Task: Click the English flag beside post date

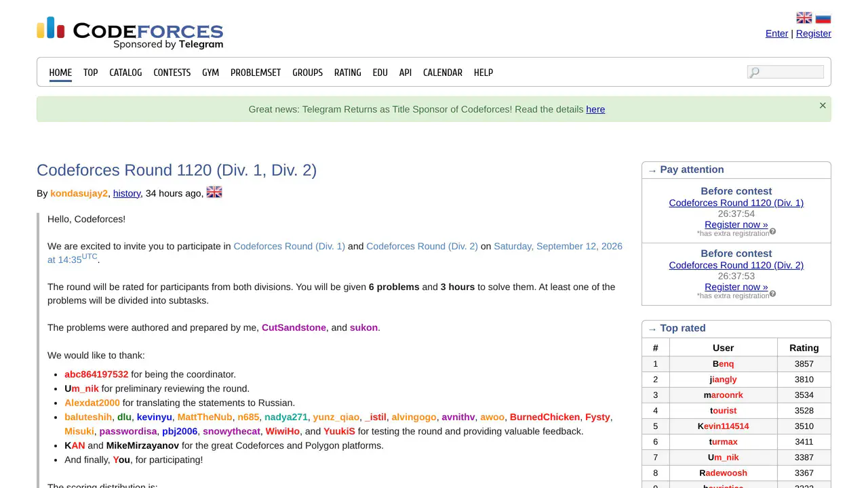Action: (x=214, y=192)
